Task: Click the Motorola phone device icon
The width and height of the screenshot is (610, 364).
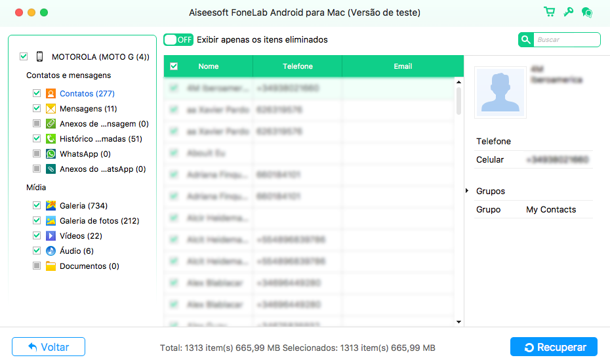Action: [39, 57]
